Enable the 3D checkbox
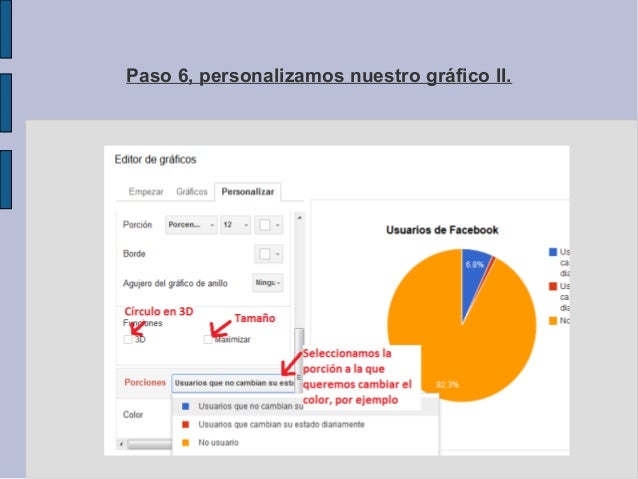This screenshot has width=638, height=479. pos(128,339)
